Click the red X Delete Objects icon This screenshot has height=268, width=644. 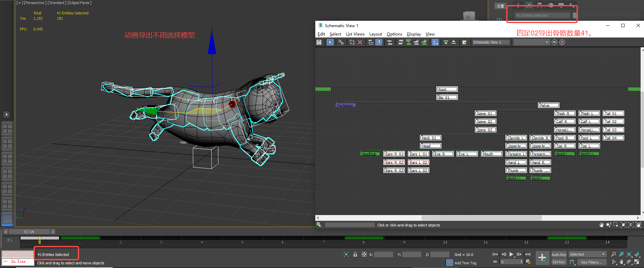point(360,42)
